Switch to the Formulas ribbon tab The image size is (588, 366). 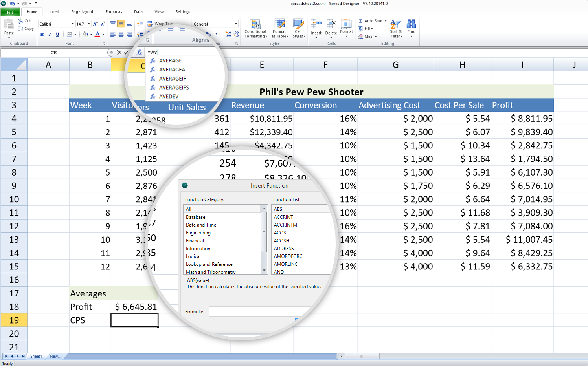113,12
